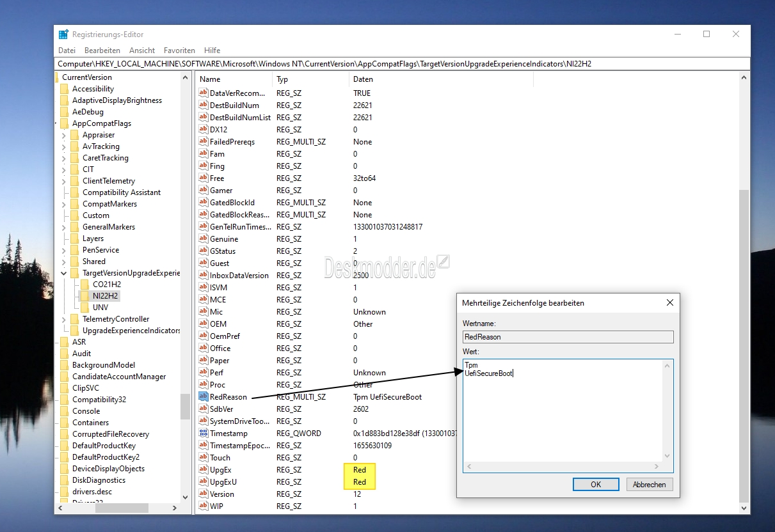Click the string icon next to Office

pyautogui.click(x=204, y=348)
